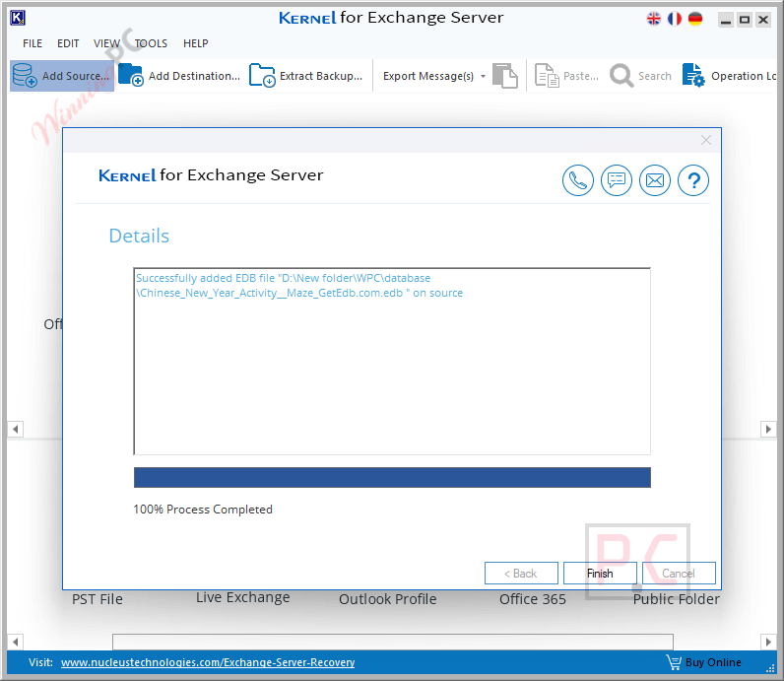
Task: Click Buy Online in status bar
Action: tap(713, 662)
